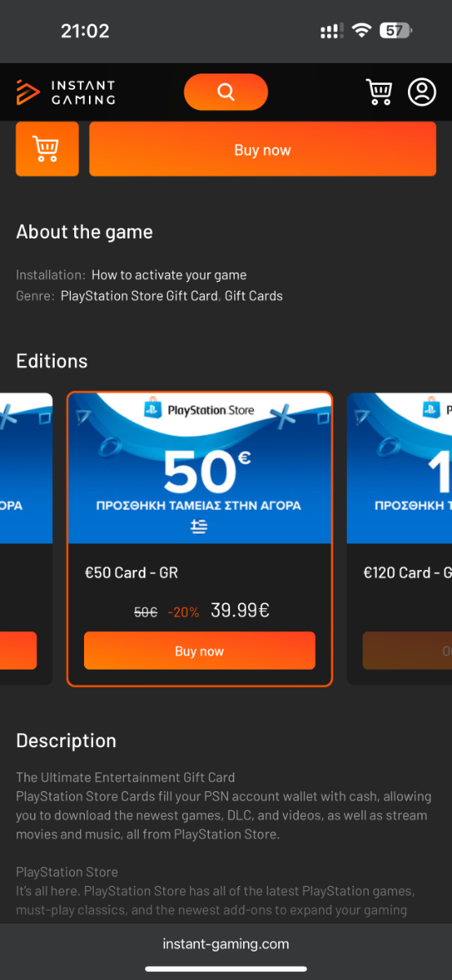Add to cart with orange cart icon button

click(x=47, y=149)
